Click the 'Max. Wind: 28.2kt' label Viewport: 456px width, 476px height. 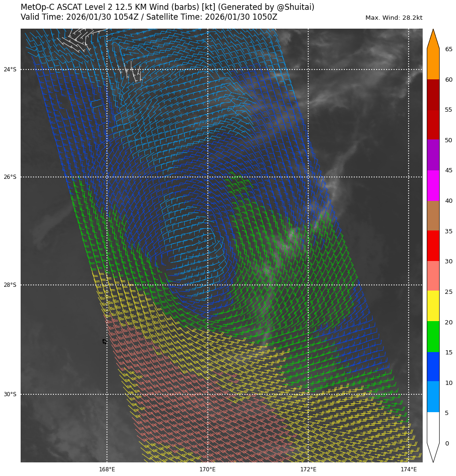(394, 18)
